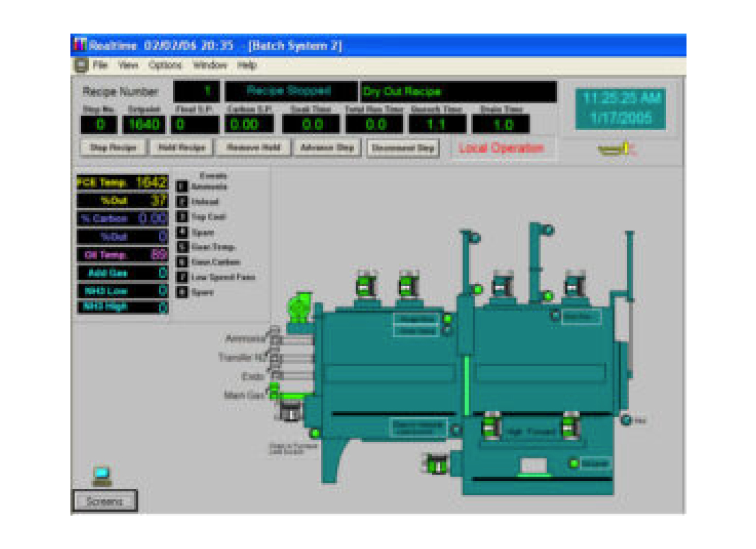Click the Ammonia valve icon on furnace inlet
Image resolution: width=756 pixels, height=549 pixels.
275,335
